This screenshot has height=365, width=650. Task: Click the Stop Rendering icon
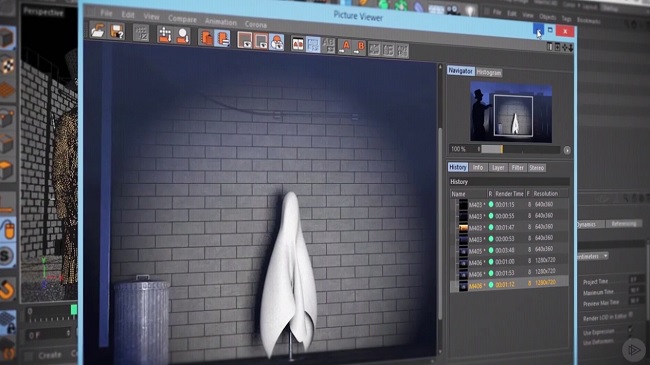[x=141, y=33]
